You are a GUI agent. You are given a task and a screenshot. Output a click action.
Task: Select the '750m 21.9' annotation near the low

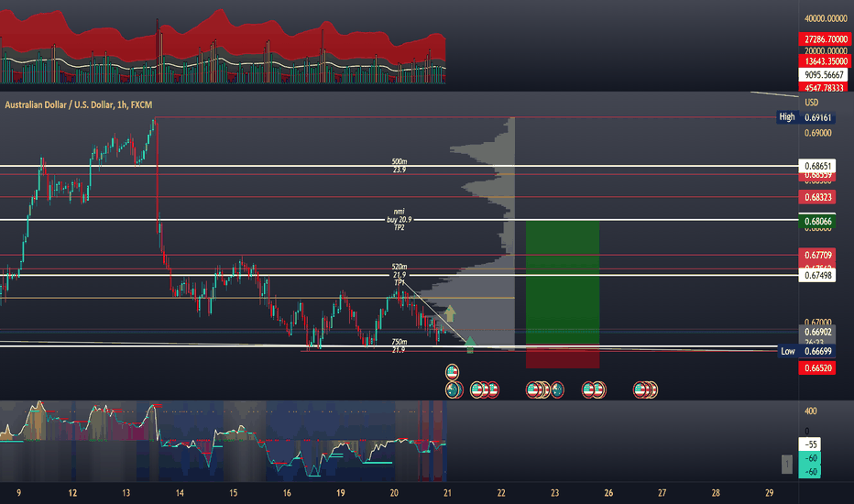pos(400,345)
